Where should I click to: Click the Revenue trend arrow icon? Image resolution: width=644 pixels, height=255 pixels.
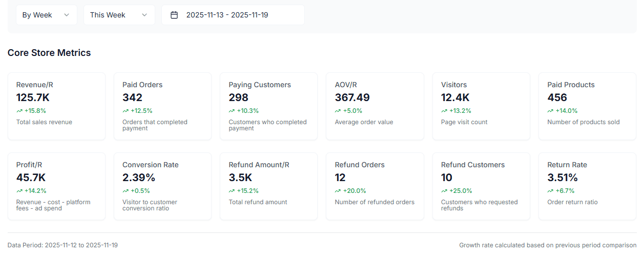click(19, 111)
